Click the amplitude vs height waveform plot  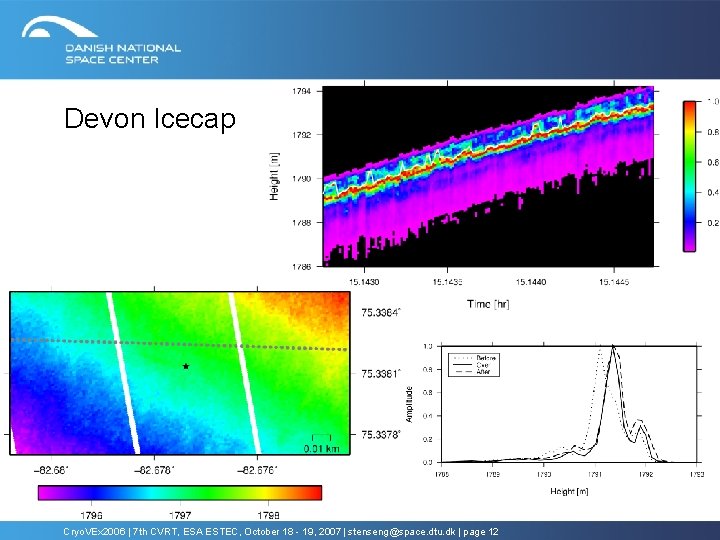[569, 404]
